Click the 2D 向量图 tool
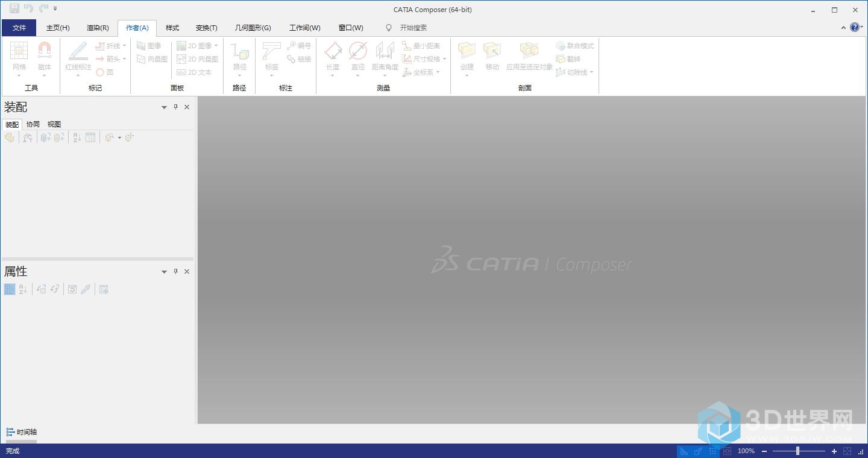This screenshot has height=458, width=868. (x=197, y=59)
